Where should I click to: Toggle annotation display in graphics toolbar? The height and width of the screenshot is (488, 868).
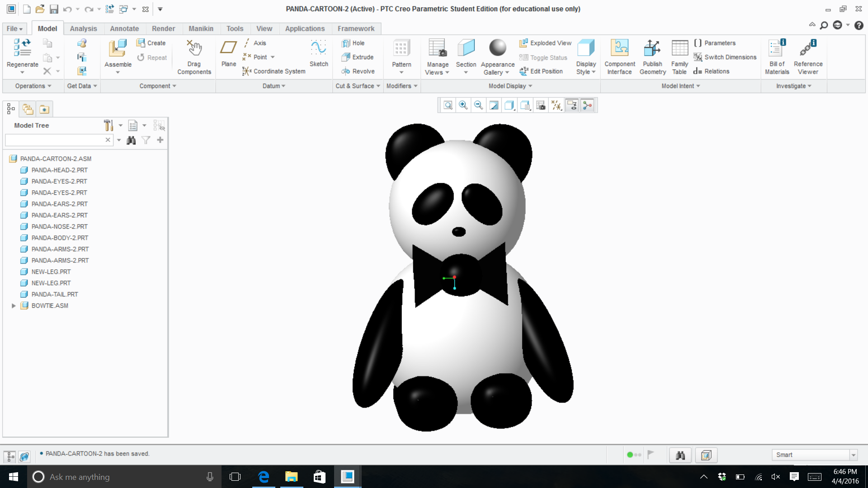click(572, 106)
